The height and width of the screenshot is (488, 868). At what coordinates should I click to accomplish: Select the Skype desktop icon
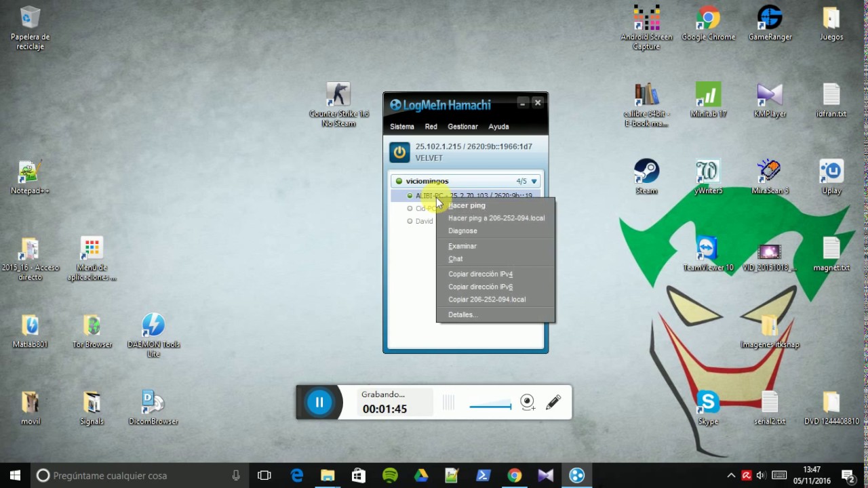tap(708, 407)
